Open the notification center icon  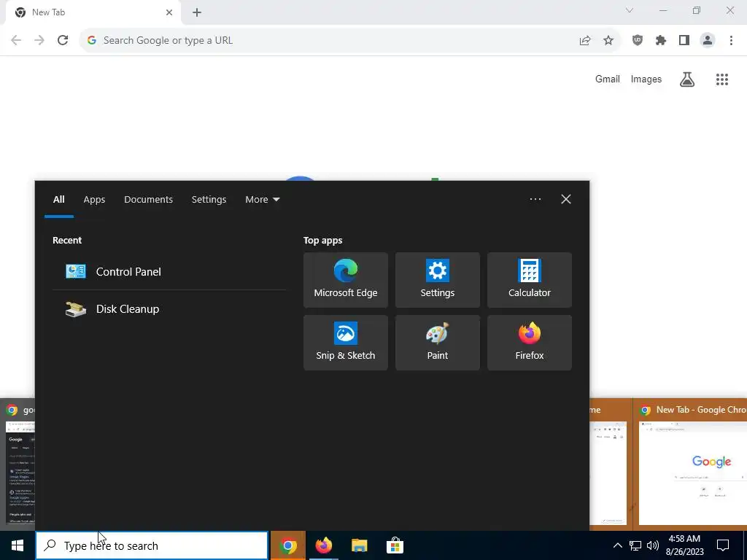click(723, 545)
